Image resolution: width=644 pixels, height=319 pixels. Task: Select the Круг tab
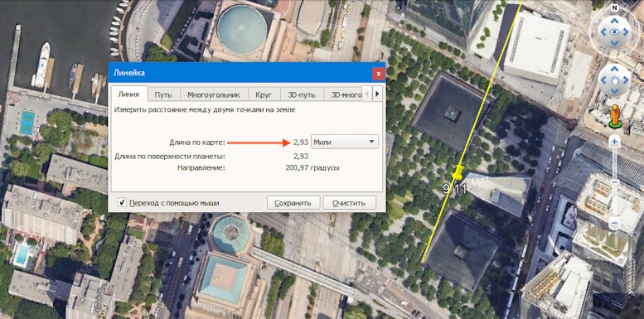click(264, 94)
